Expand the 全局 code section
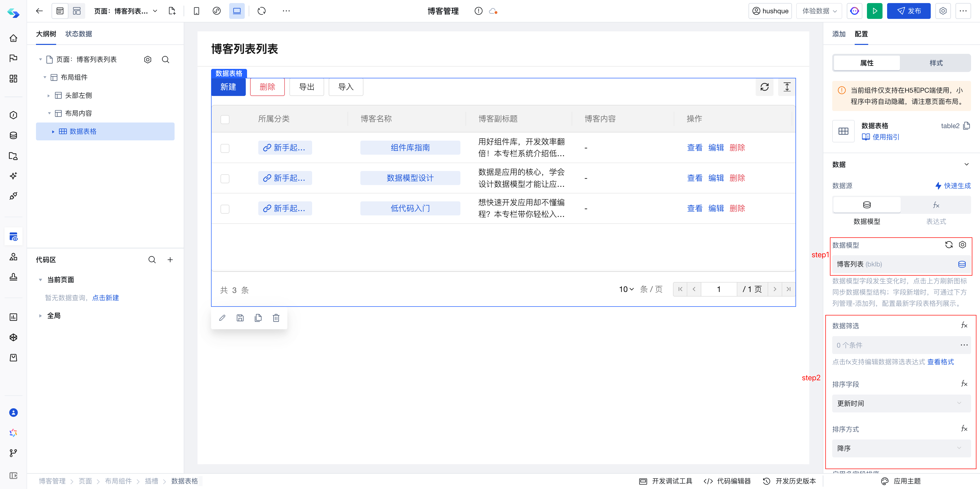This screenshot has width=980, height=489. point(40,316)
